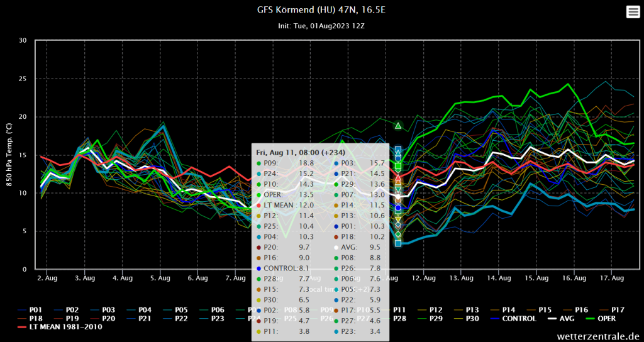The height and width of the screenshot is (342, 644).
Task: Hide the P05 ensemble member line
Action: click(182, 309)
